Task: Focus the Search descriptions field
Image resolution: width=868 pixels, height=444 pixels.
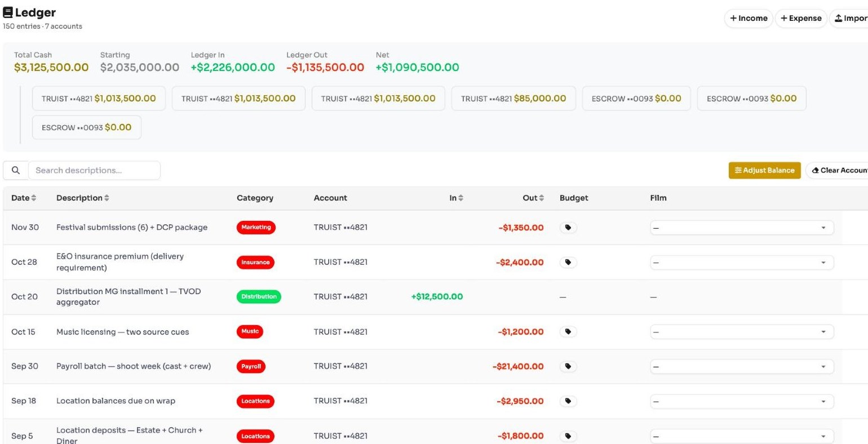Action: [94, 170]
